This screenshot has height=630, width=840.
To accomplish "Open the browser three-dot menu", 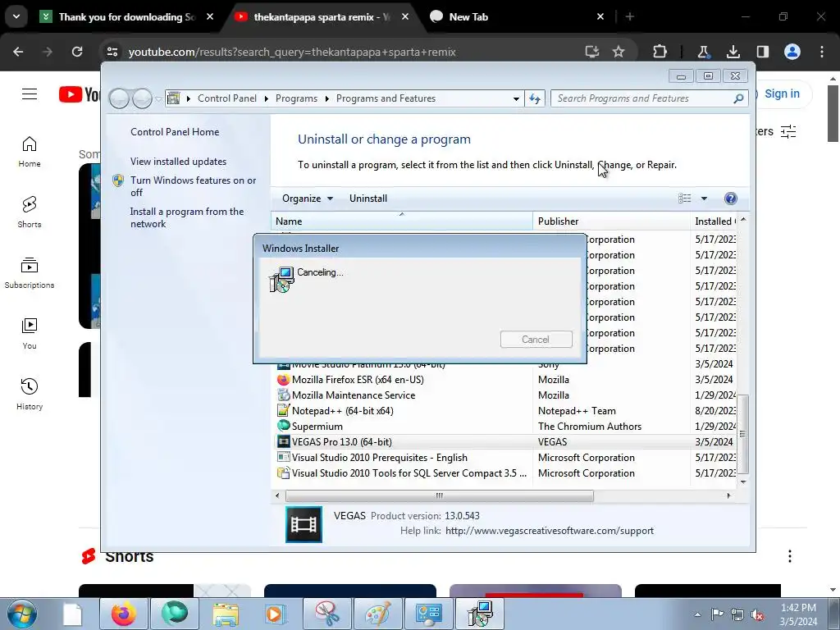I will tap(822, 52).
